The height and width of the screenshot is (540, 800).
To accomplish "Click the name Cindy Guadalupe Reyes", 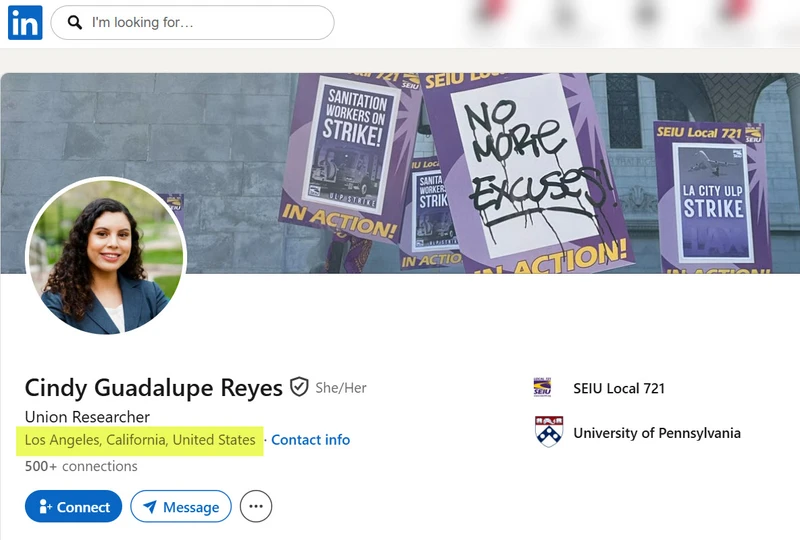I will 154,388.
